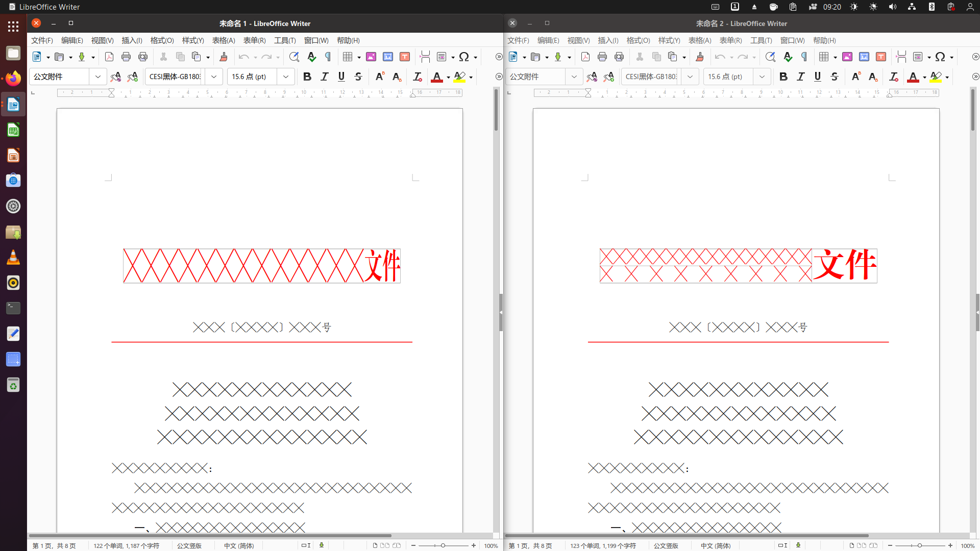980x551 pixels.
Task: Click 100% zoom level in left status bar
Action: 491,546
